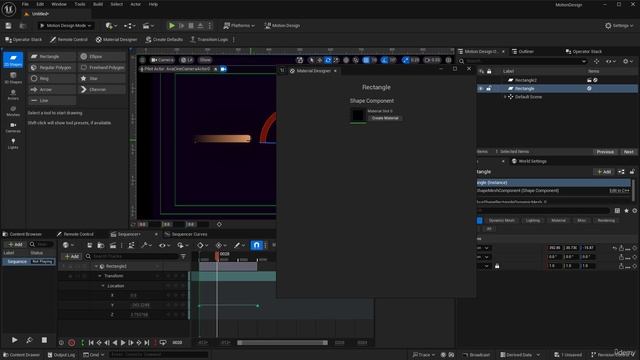The width and height of the screenshot is (640, 360).
Task: Open the Cmd console type dropdown
Action: 93,355
